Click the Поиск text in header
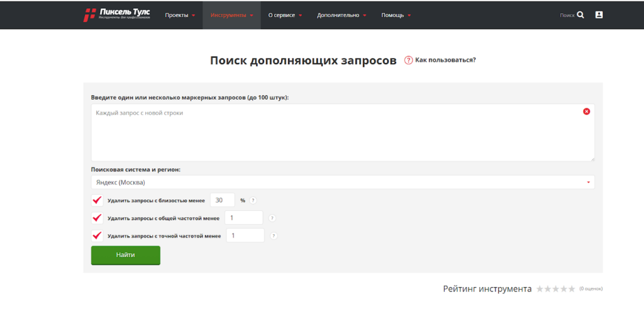Screen dimensions: 644x313 (x=567, y=15)
